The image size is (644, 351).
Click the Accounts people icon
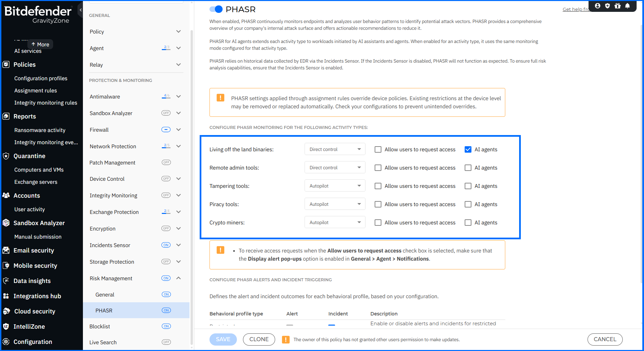click(x=6, y=195)
